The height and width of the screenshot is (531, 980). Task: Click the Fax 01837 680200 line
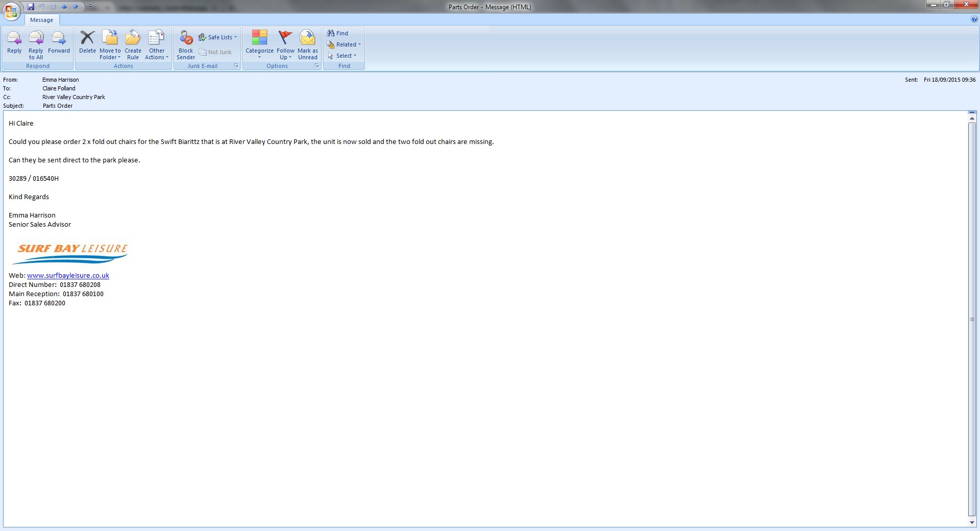coord(37,303)
